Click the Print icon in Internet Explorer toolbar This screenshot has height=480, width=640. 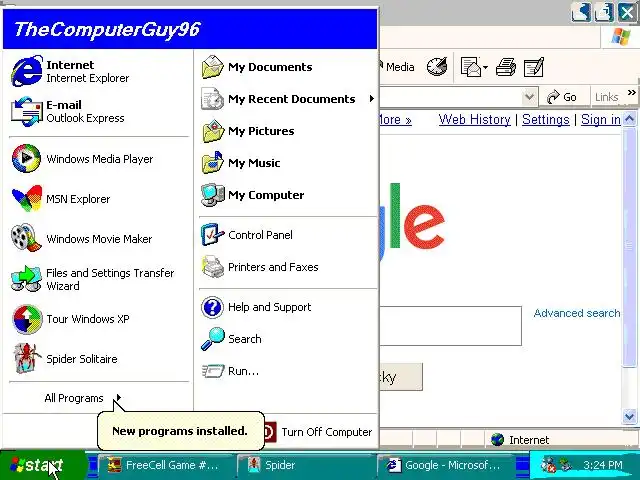tap(506, 67)
